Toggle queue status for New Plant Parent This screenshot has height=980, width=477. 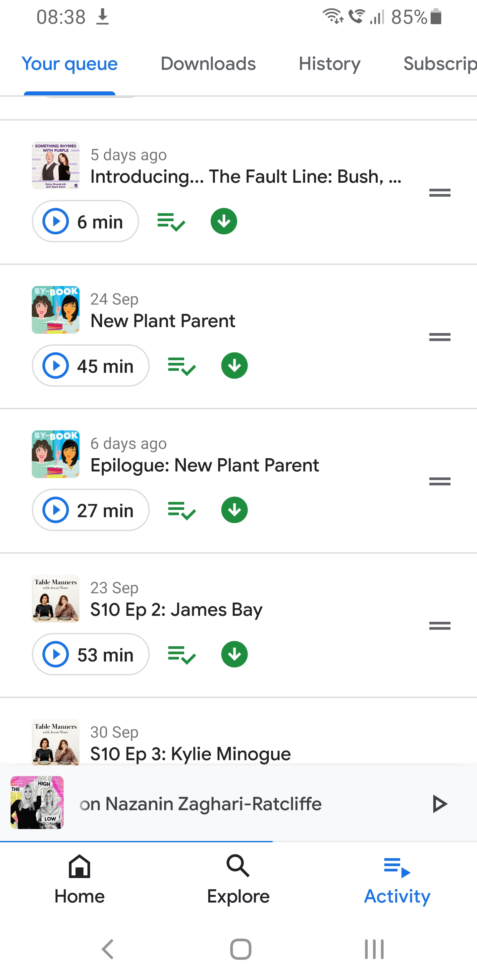182,366
